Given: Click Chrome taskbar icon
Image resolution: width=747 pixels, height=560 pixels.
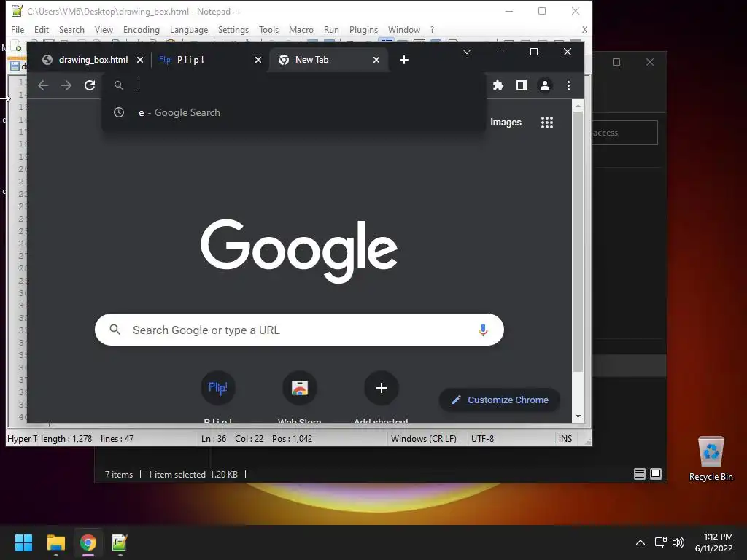Looking at the screenshot, I should click(x=88, y=542).
